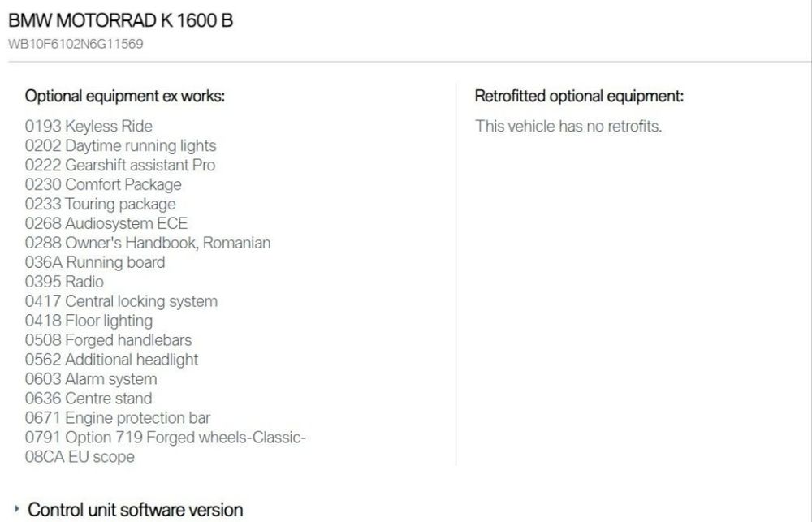
Task: Select the 0508 Forged handlebars item
Action: tap(108, 340)
